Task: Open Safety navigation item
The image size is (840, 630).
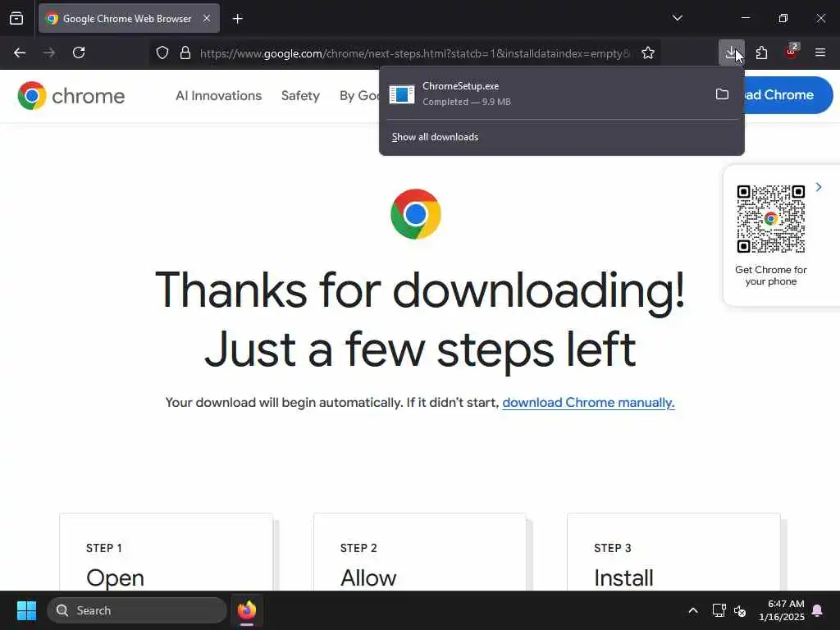Action: pos(300,96)
